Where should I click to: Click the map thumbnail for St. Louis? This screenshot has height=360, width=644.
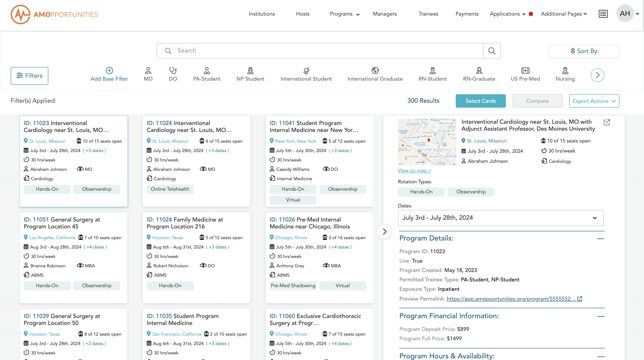coord(427,142)
